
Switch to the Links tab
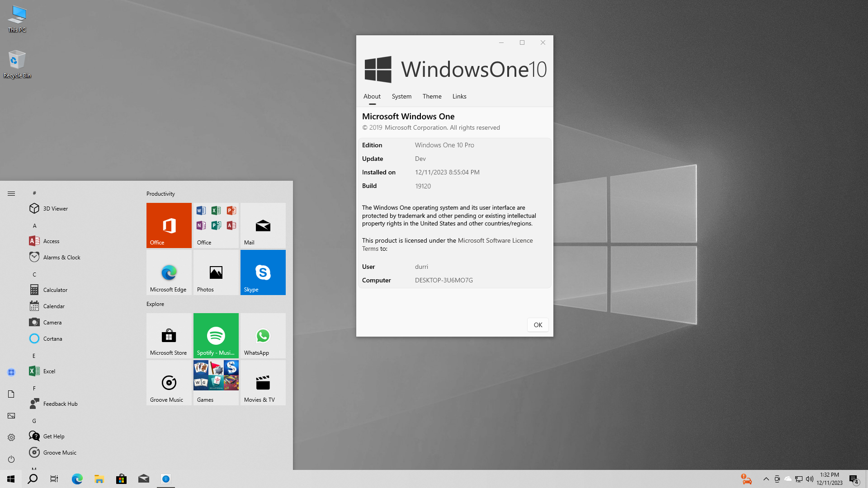(x=459, y=96)
